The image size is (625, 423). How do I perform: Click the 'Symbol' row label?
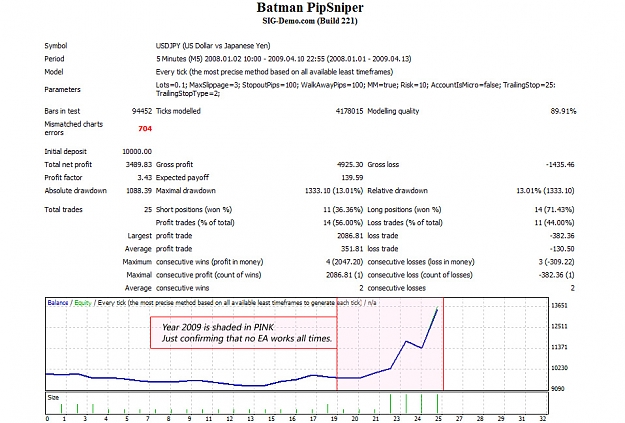[56, 46]
